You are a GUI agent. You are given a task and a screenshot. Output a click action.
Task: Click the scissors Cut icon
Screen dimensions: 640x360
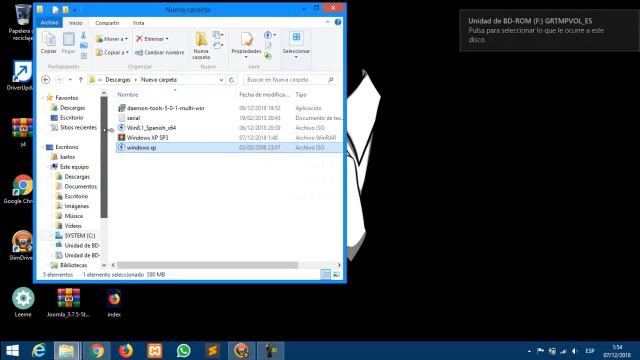click(x=84, y=36)
